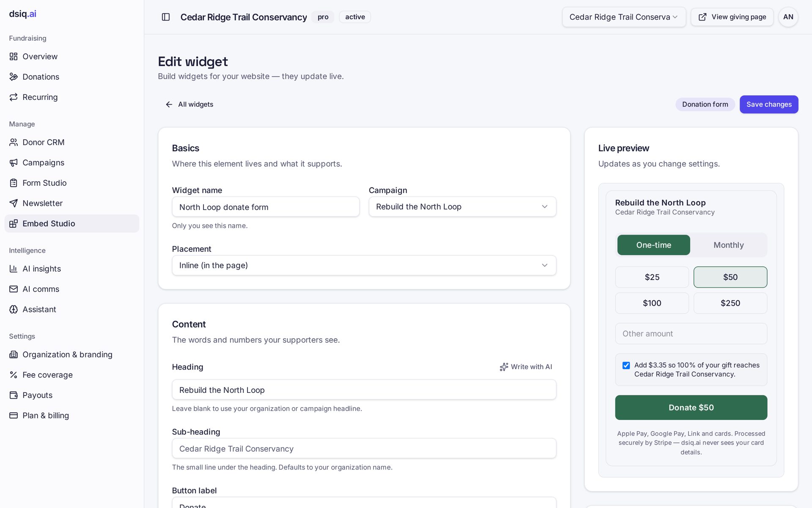Screen dimensions: 812x508
Task: Open AI comms page
Action: click(71, 289)
